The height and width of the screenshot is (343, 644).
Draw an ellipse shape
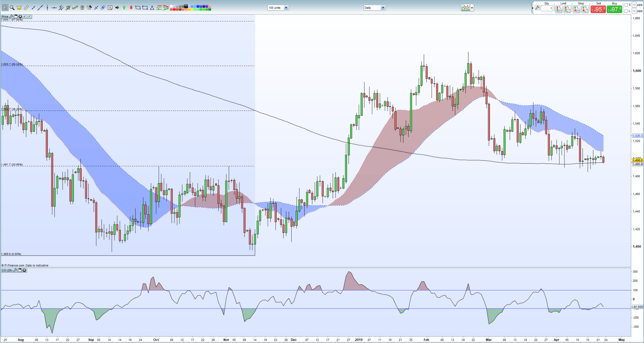pyautogui.click(x=138, y=8)
